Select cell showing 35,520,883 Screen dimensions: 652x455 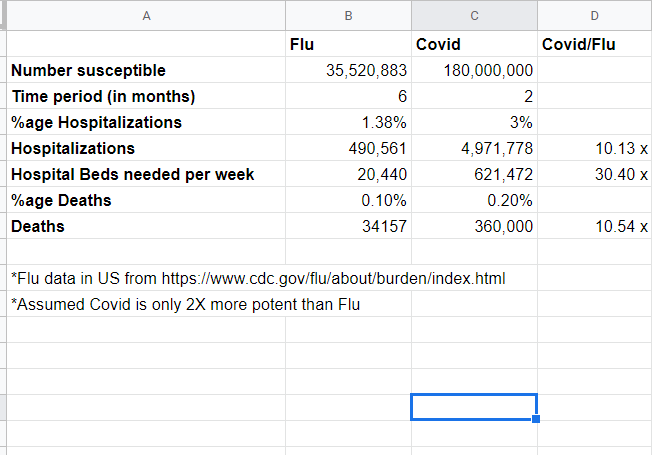tap(348, 70)
